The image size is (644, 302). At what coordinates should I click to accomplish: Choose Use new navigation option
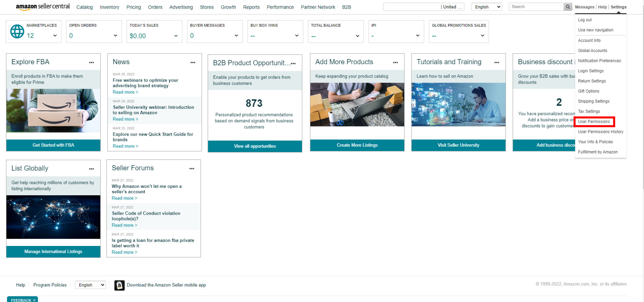point(595,30)
